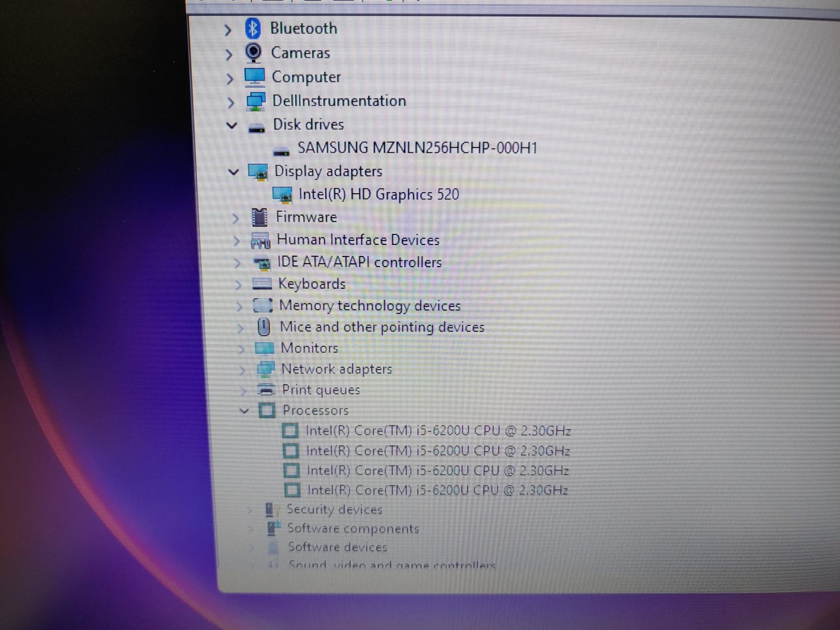Image resolution: width=840 pixels, height=630 pixels.
Task: Click the Mice and pointing devices icon
Action: point(264,327)
